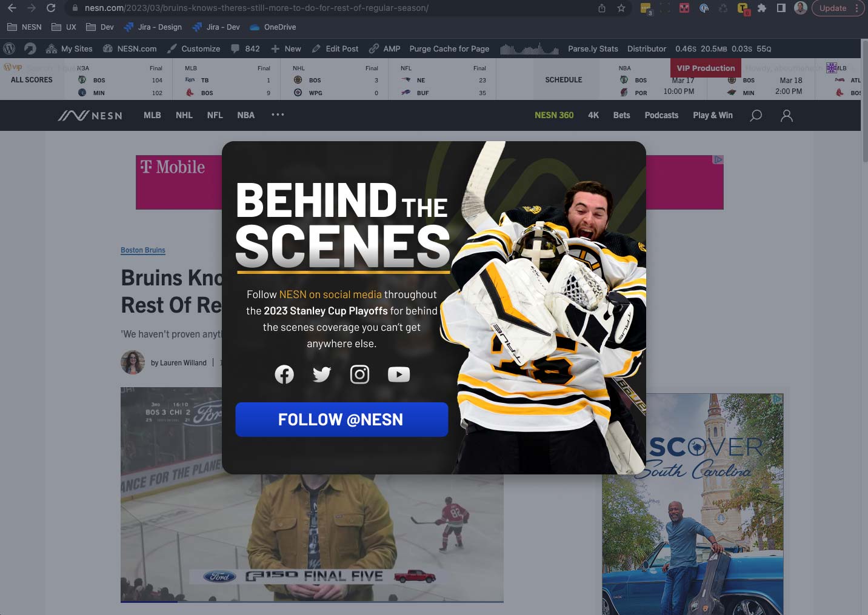Open the Podcasts navigation item

point(661,115)
